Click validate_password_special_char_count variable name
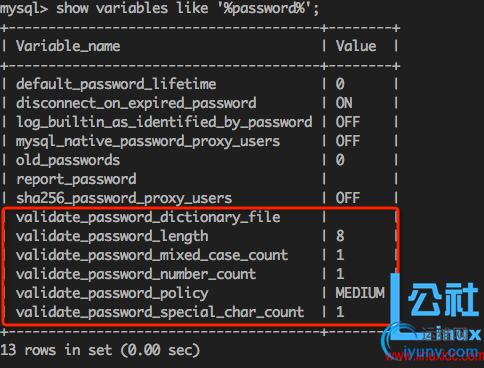The height and width of the screenshot is (368, 484). click(160, 312)
